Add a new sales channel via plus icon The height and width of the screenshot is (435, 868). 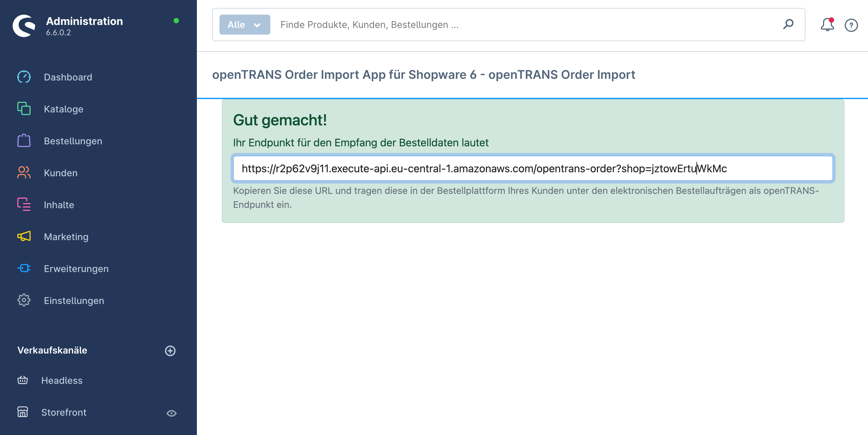click(x=170, y=351)
